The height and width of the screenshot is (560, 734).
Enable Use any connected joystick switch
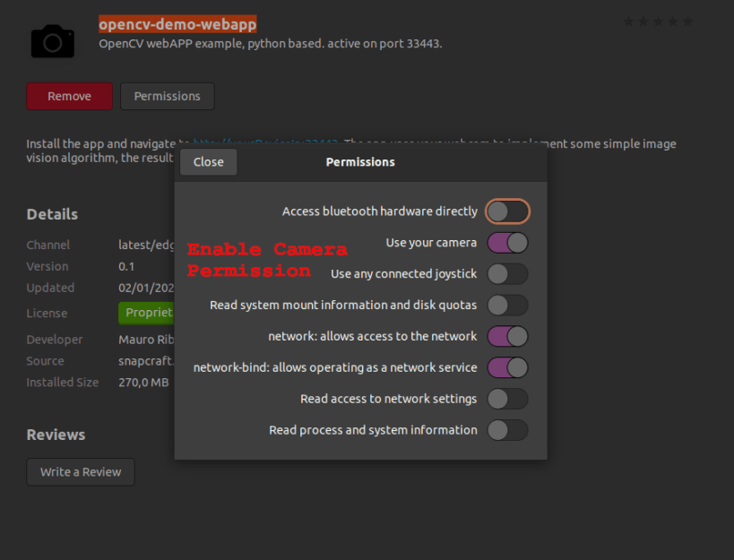(x=507, y=273)
